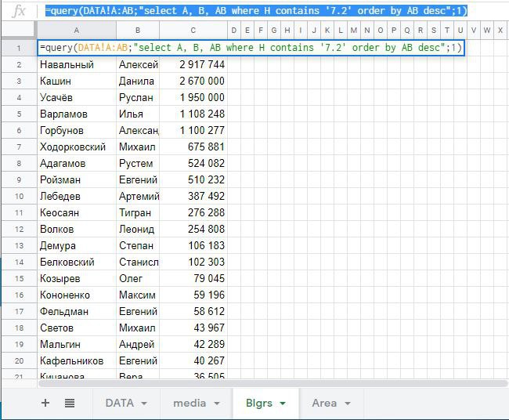509x420 pixels.
Task: Click cell with "Данила"
Action: [138, 81]
